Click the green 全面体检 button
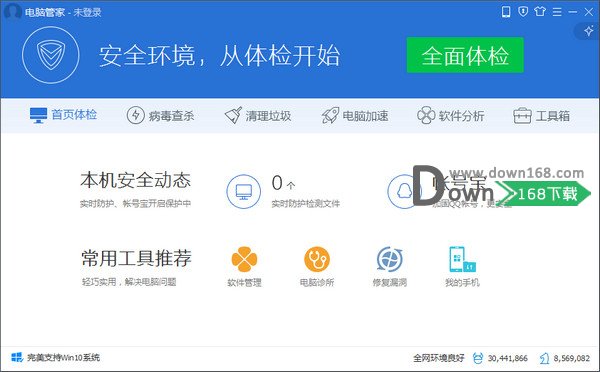The width and height of the screenshot is (600, 372). tap(465, 55)
